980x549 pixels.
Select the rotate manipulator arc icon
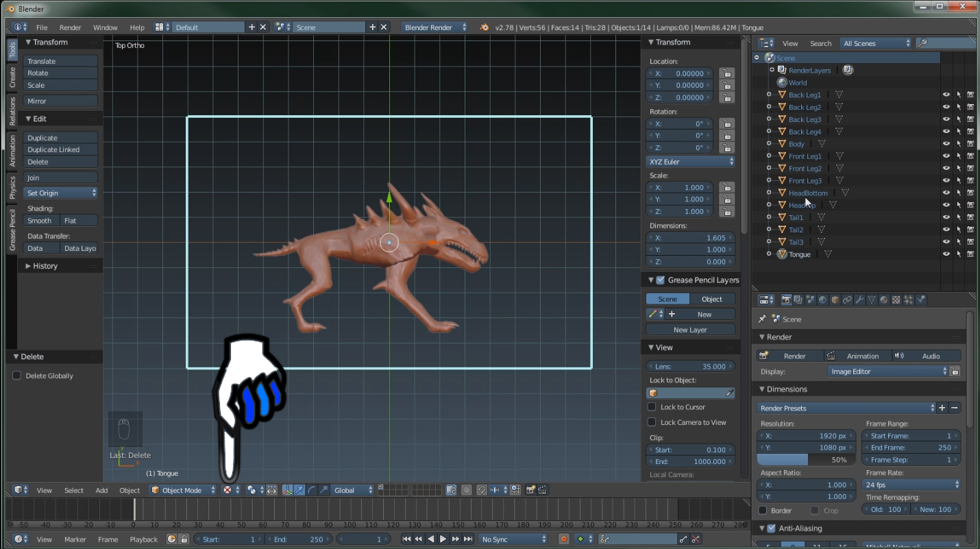pos(312,490)
